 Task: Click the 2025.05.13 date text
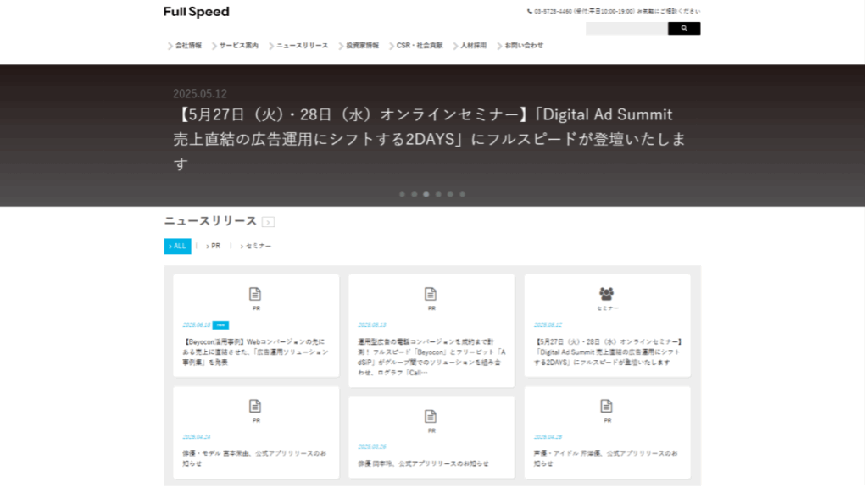tap(372, 325)
